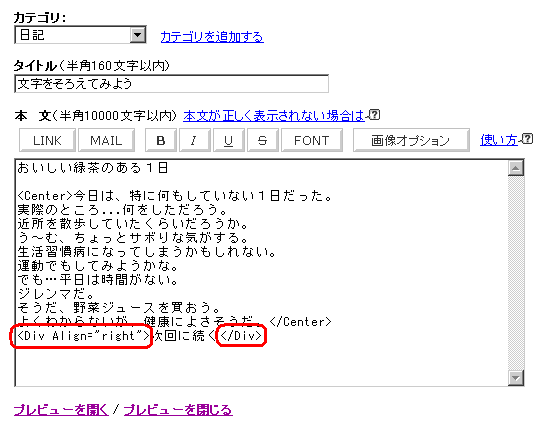
Task: Click the </Center> closing tag text
Action: 301,322
